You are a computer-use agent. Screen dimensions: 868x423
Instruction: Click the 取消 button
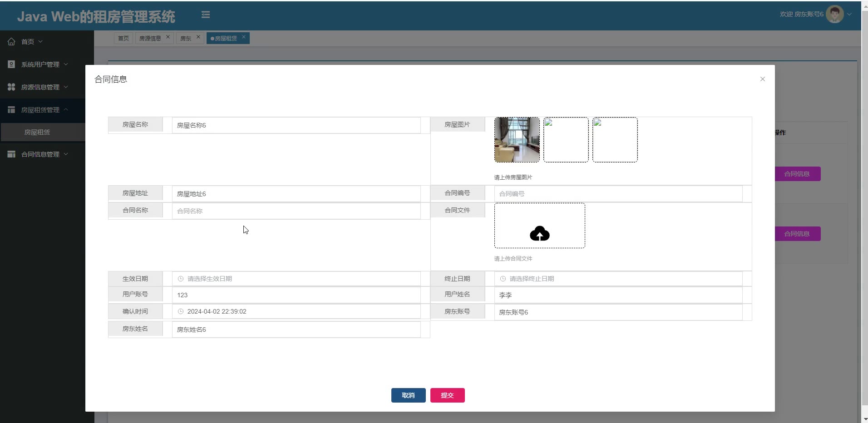(x=409, y=395)
